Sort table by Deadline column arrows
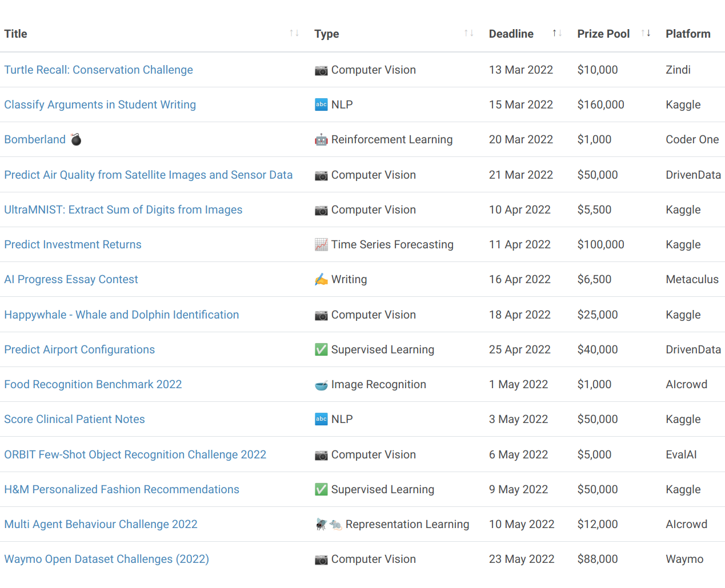 [557, 33]
